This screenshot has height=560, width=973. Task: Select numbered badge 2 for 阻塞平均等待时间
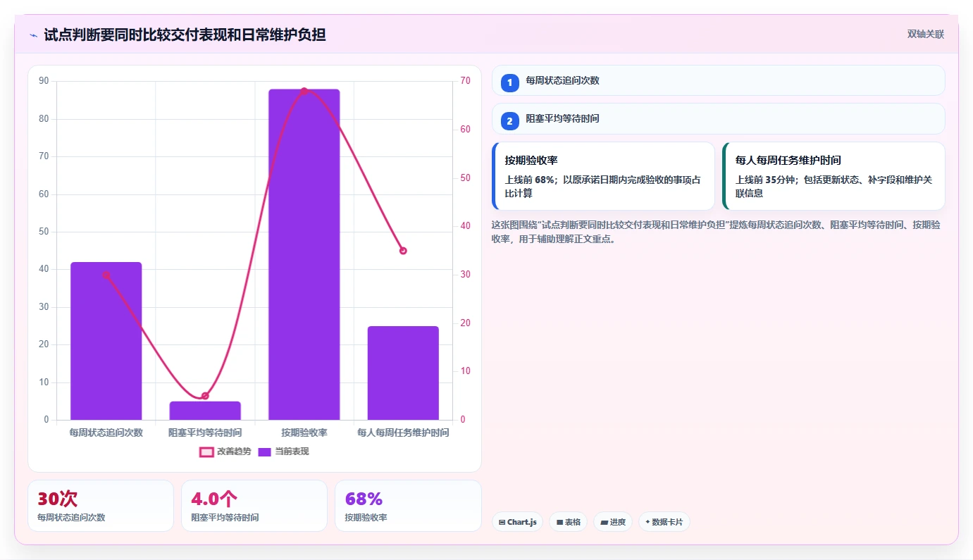(509, 120)
